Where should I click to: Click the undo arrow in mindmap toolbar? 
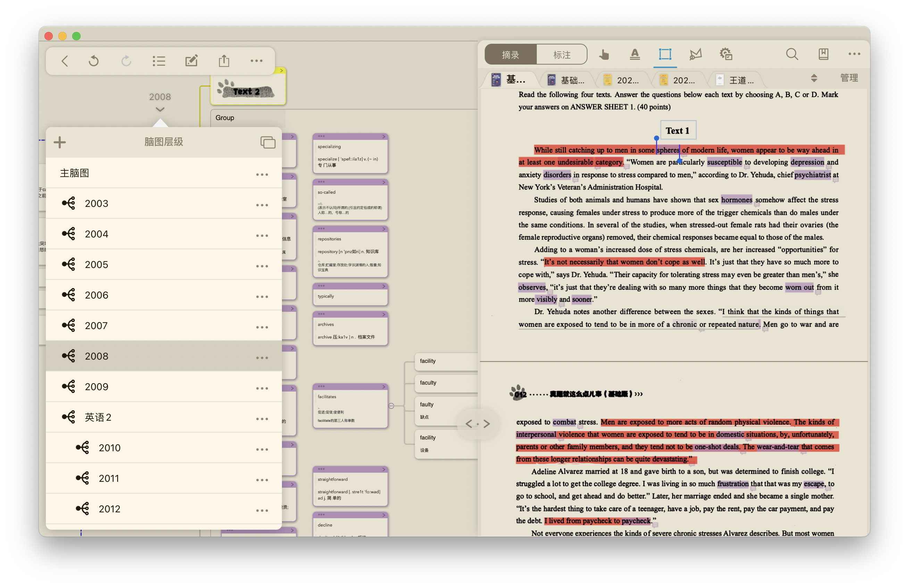tap(94, 61)
